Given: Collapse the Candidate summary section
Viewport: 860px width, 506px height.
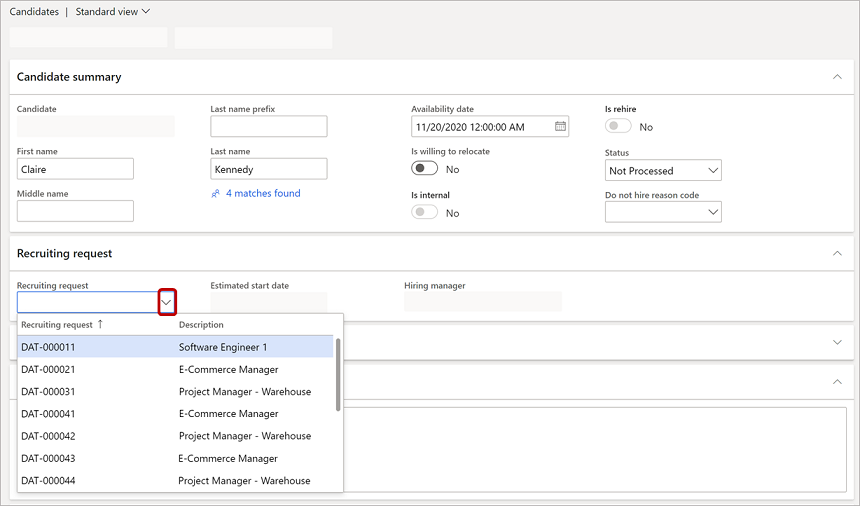Looking at the screenshot, I should click(x=837, y=76).
